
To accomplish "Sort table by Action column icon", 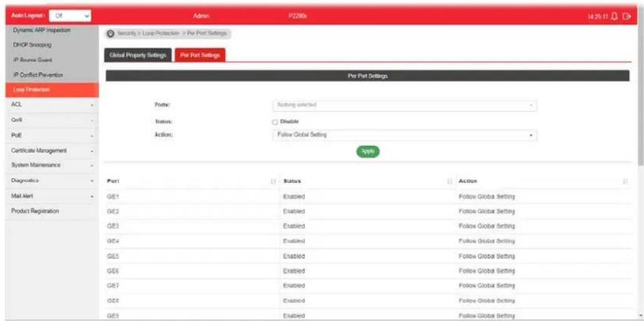I will (x=625, y=181).
